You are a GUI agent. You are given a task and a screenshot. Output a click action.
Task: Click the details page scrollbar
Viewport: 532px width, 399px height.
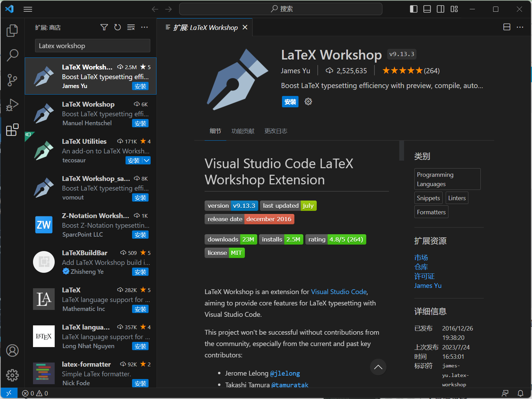[401, 150]
